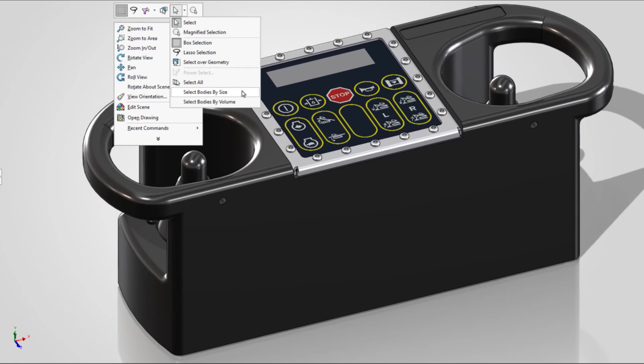The width and height of the screenshot is (644, 364).
Task: Select Zoom to Area in the menu
Action: [x=142, y=38]
